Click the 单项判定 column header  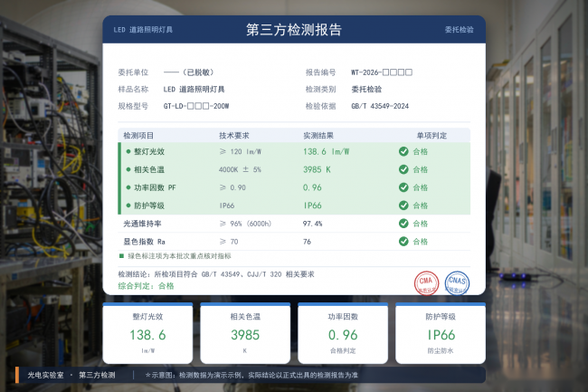click(432, 136)
